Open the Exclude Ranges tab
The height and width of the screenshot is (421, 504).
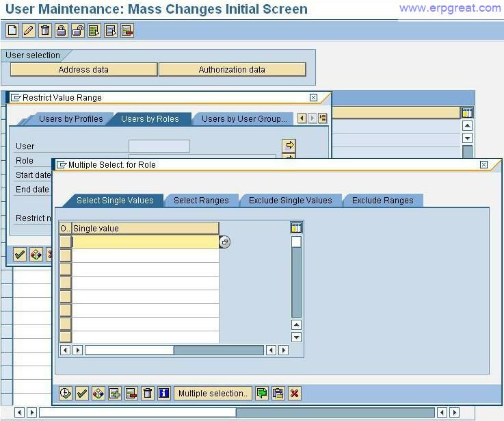tap(382, 201)
